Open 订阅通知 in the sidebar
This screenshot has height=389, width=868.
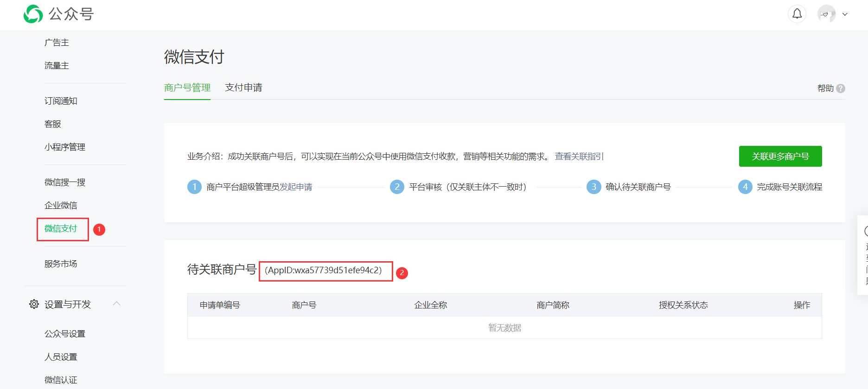tap(61, 101)
